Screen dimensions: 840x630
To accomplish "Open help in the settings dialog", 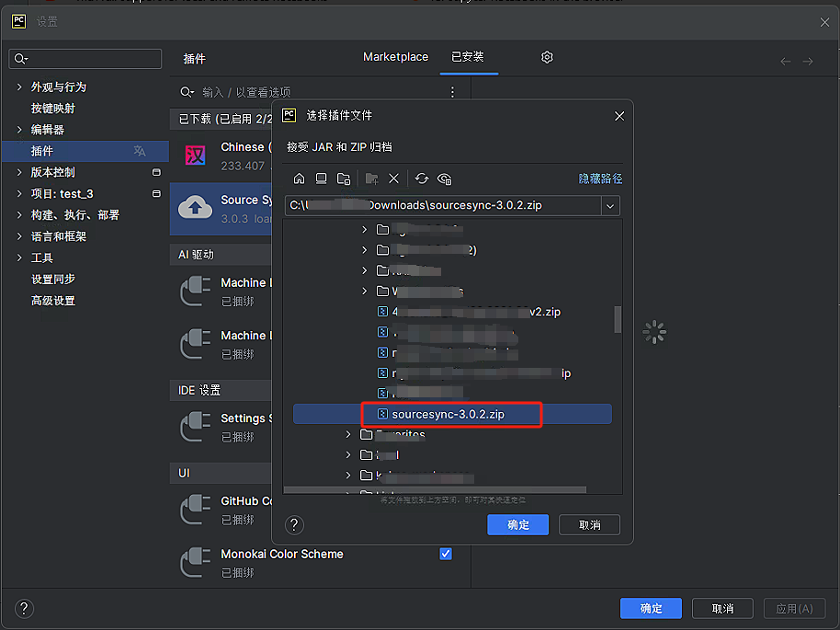I will 24,609.
